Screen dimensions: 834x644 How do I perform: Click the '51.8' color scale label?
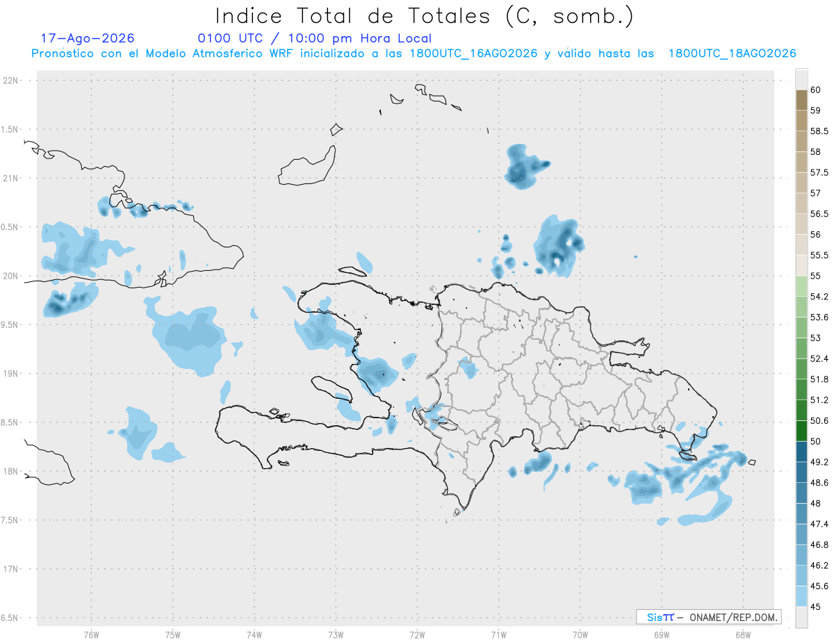[819, 379]
